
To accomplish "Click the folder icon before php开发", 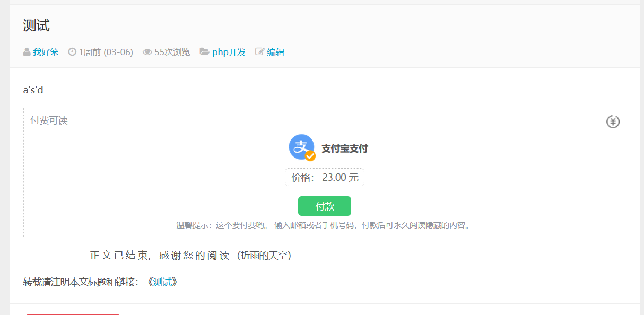I will [204, 52].
